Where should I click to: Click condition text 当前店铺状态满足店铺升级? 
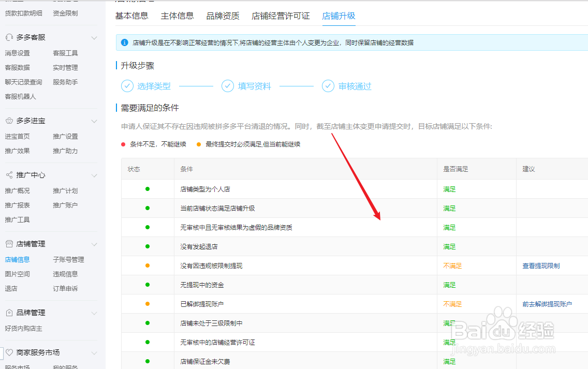click(x=217, y=209)
